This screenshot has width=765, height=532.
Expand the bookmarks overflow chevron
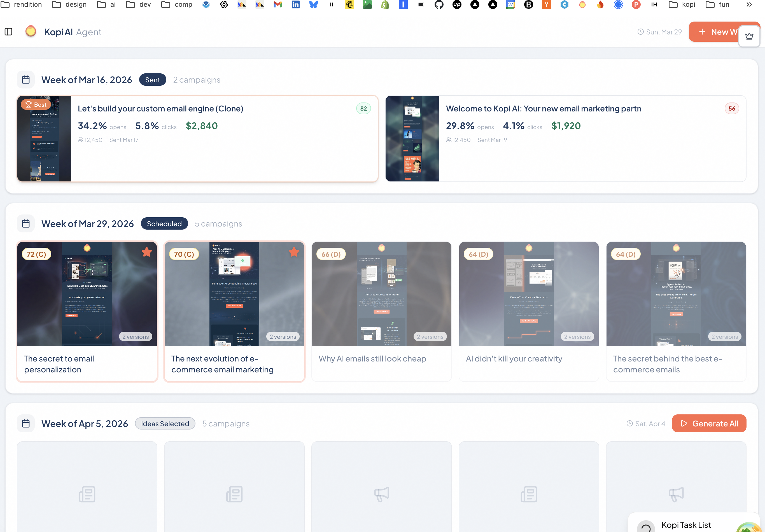click(x=749, y=4)
